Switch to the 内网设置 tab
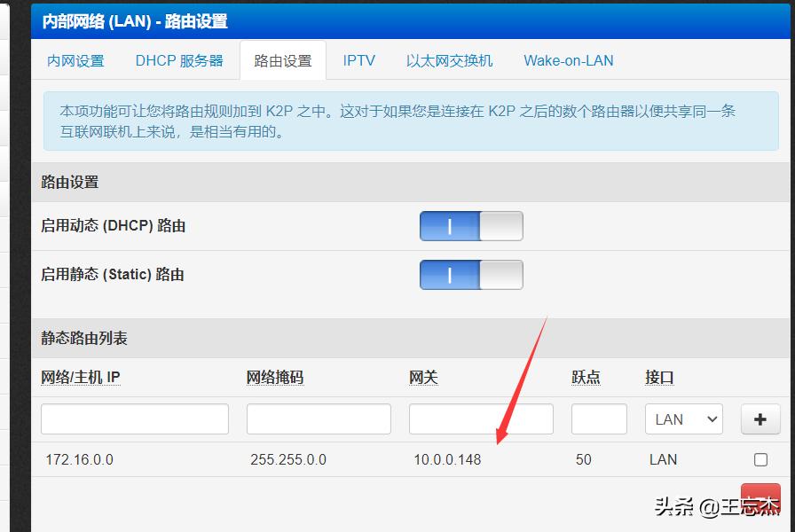 (x=75, y=60)
